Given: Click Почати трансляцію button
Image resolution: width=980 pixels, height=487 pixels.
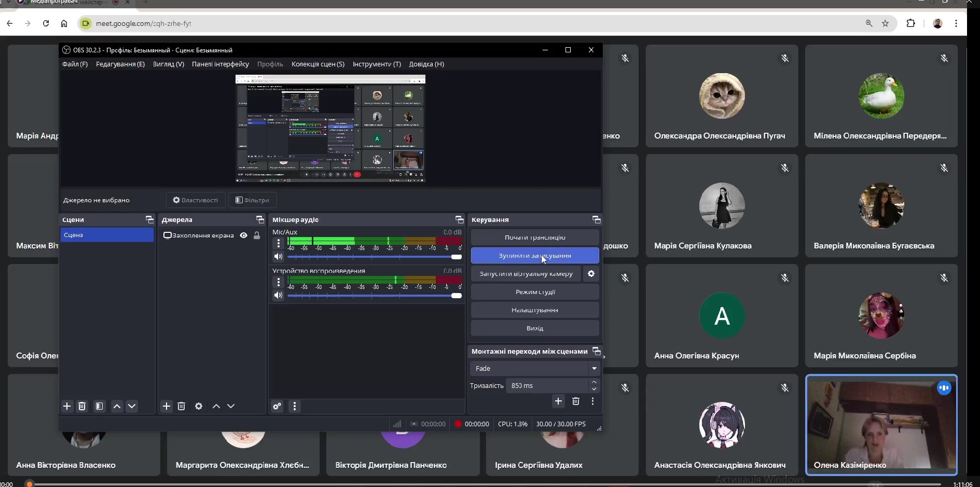Looking at the screenshot, I should coord(535,238).
